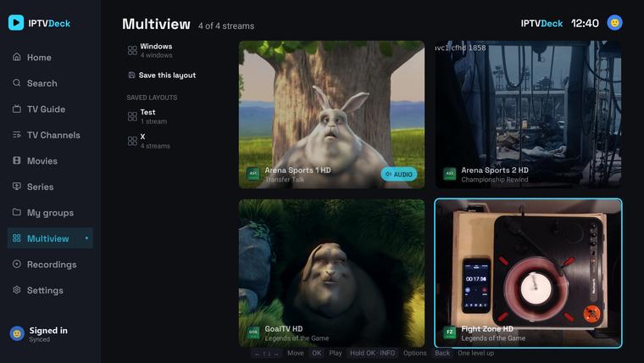Open TV Guide from the sidebar

coord(50,109)
